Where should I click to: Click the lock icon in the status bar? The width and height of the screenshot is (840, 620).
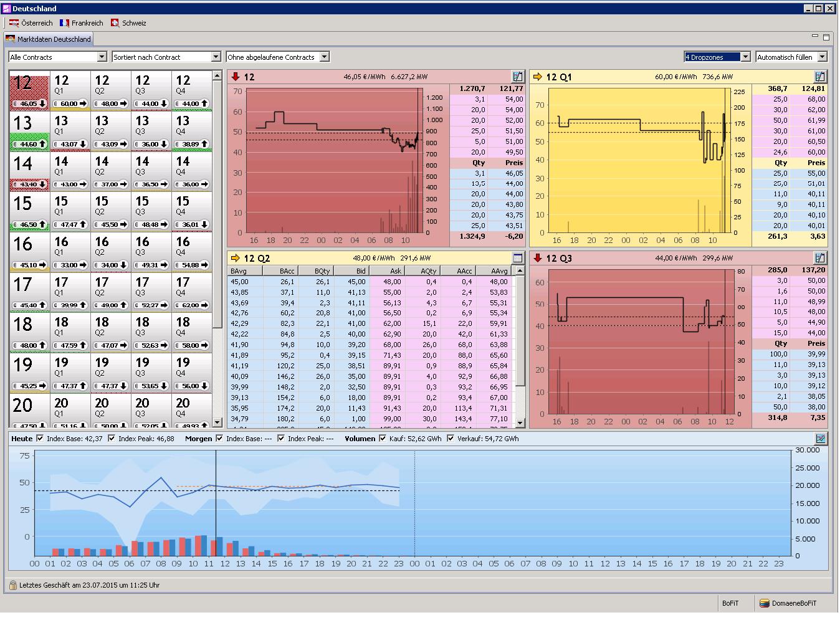[x=12, y=585]
